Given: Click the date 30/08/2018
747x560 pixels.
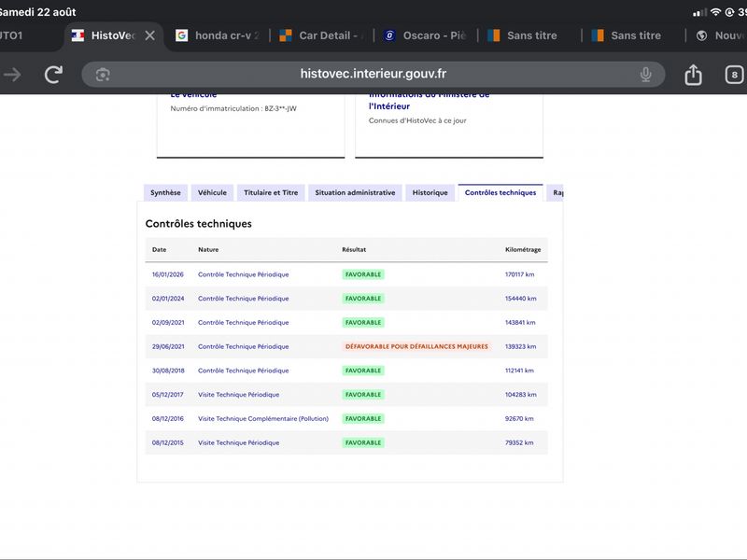Looking at the screenshot, I should (168, 371).
